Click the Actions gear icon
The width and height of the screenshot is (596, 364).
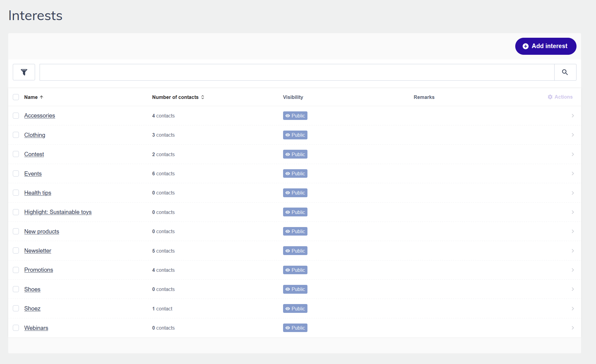click(x=550, y=97)
